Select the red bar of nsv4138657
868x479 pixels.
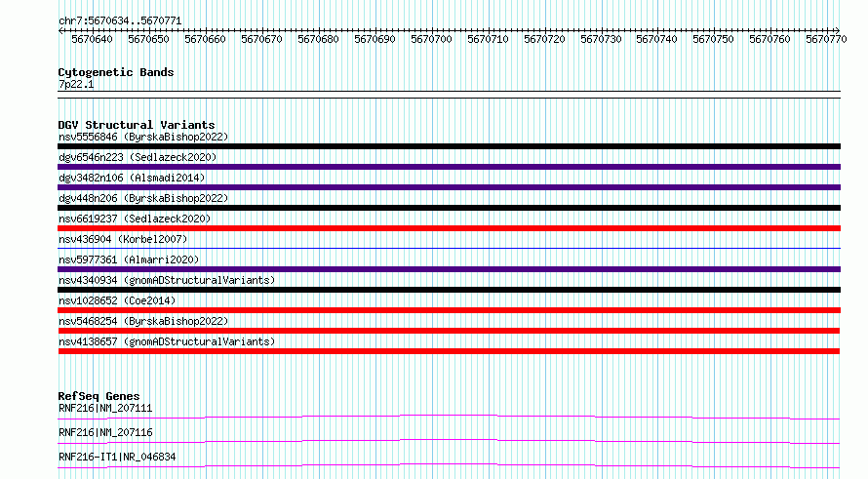pos(449,351)
